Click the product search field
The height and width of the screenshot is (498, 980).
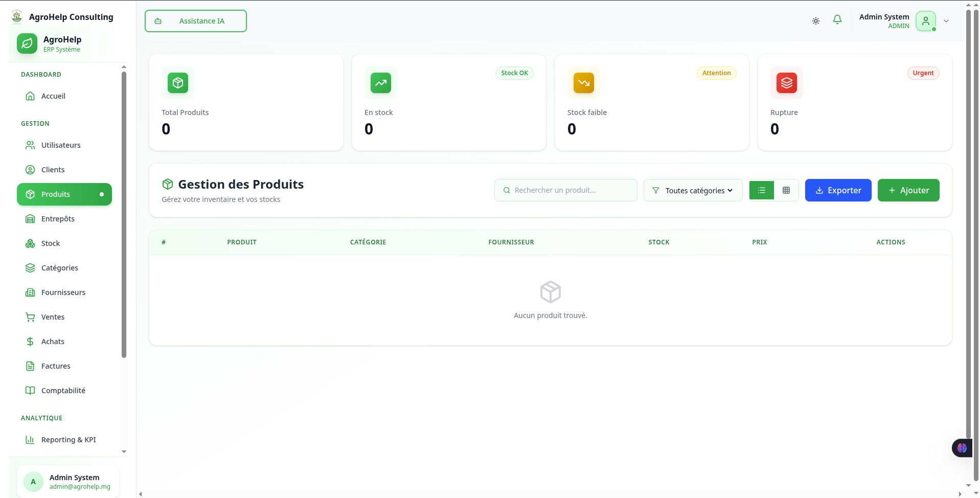click(565, 190)
